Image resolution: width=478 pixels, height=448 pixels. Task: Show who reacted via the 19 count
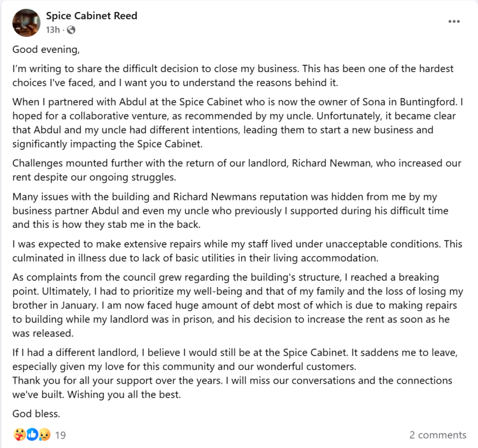click(x=60, y=435)
